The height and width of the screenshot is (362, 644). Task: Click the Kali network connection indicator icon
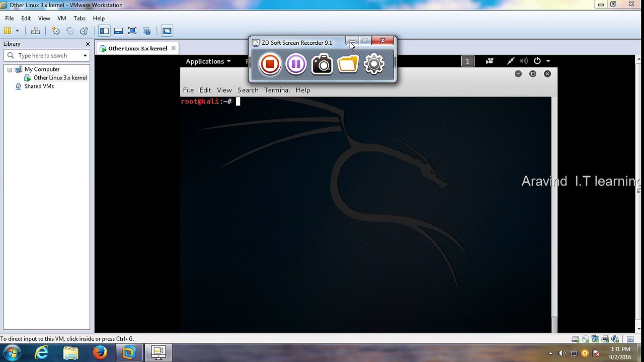[x=511, y=61]
